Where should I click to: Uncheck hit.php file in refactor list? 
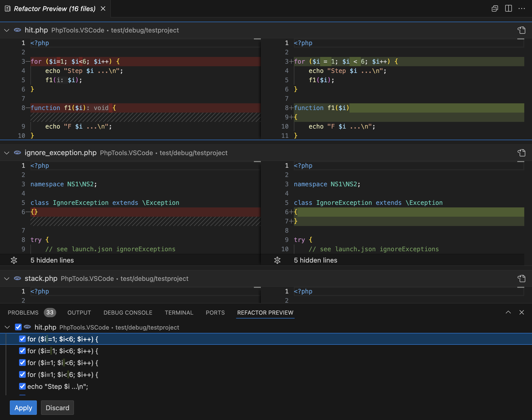tap(18, 327)
